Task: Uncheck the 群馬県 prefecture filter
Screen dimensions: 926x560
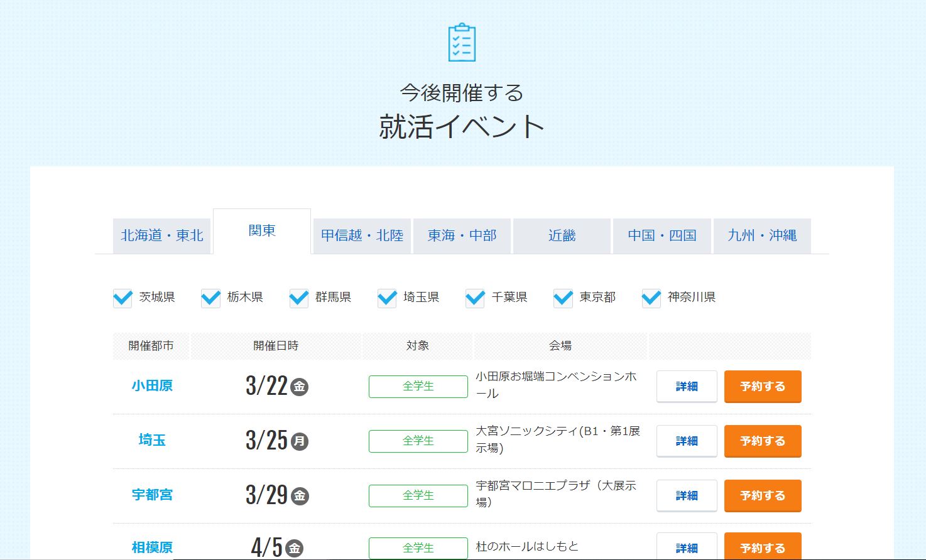Action: tap(299, 298)
